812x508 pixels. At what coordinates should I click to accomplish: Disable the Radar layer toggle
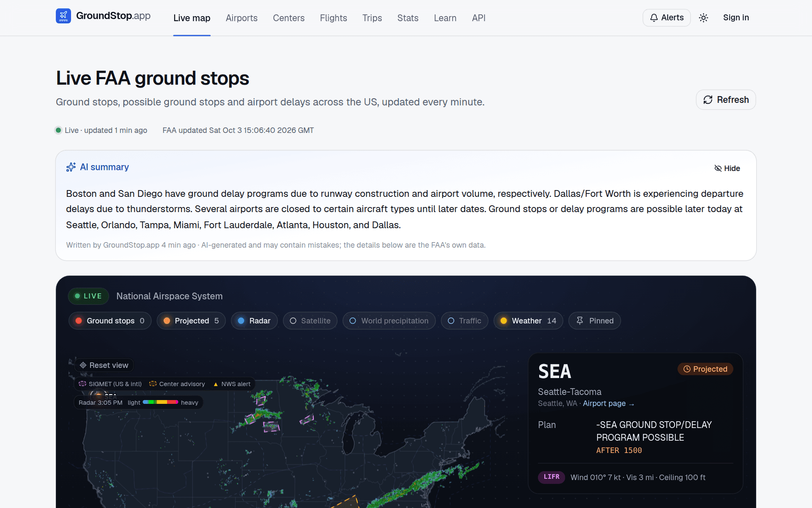[254, 321]
